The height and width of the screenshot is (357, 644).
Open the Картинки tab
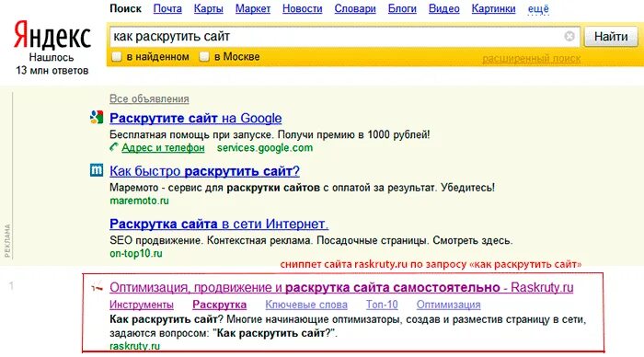click(x=493, y=8)
